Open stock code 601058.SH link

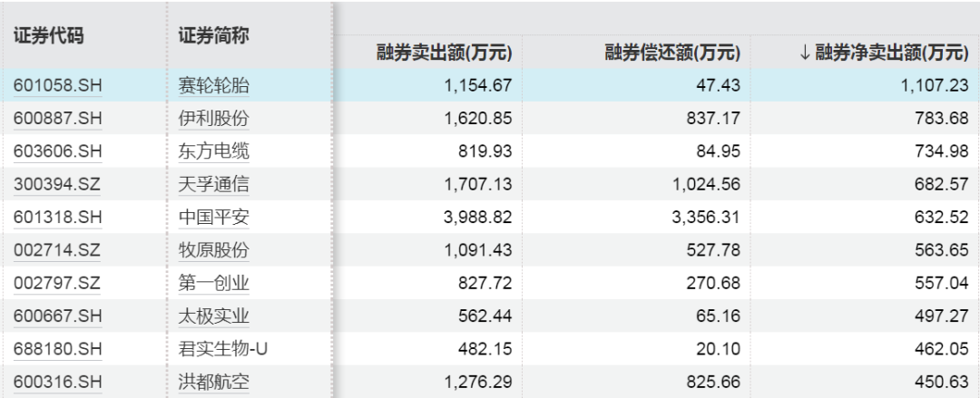coord(57,86)
